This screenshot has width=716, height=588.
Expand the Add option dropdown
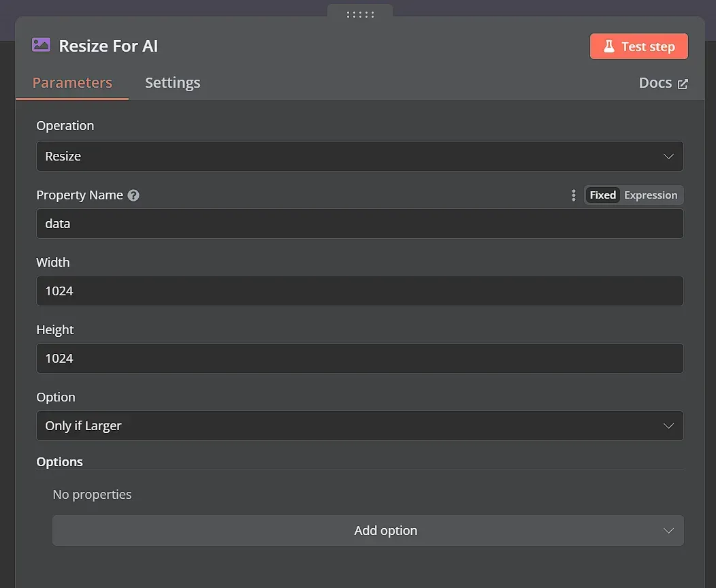click(x=368, y=530)
